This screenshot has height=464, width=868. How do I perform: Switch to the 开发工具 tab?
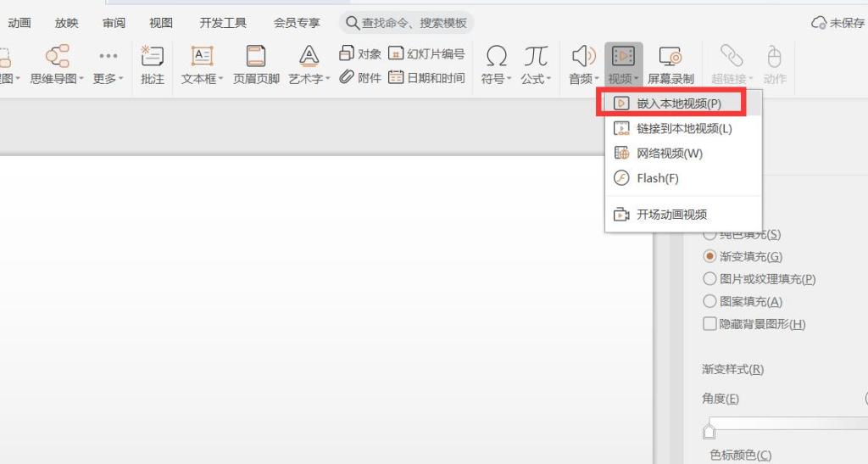point(223,23)
